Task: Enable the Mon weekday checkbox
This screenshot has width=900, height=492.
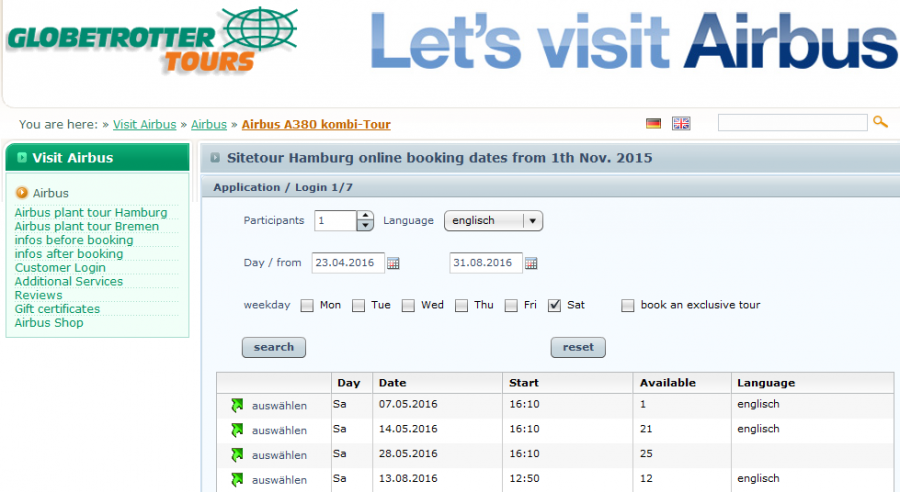Action: coord(307,305)
